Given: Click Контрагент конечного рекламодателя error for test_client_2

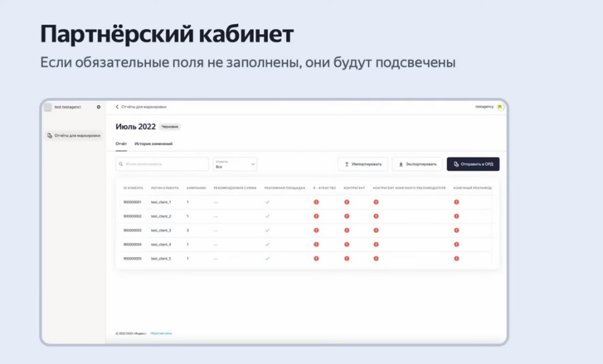Looking at the screenshot, I should point(376,216).
